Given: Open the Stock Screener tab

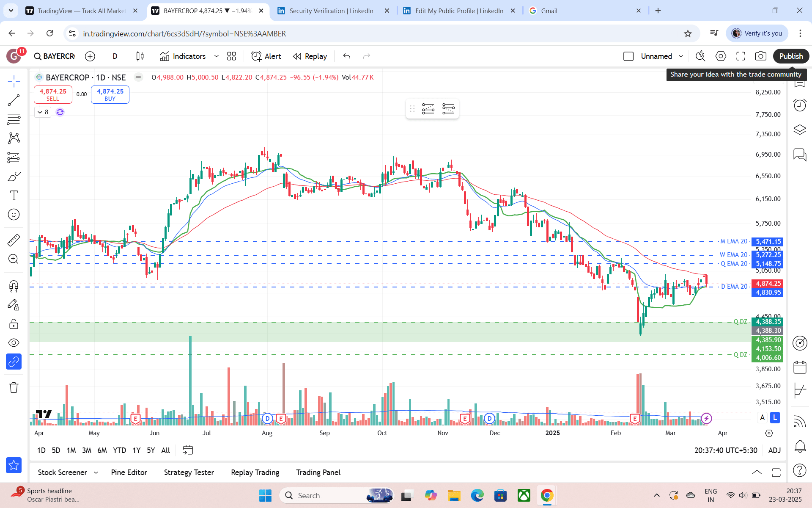Looking at the screenshot, I should (x=63, y=472).
